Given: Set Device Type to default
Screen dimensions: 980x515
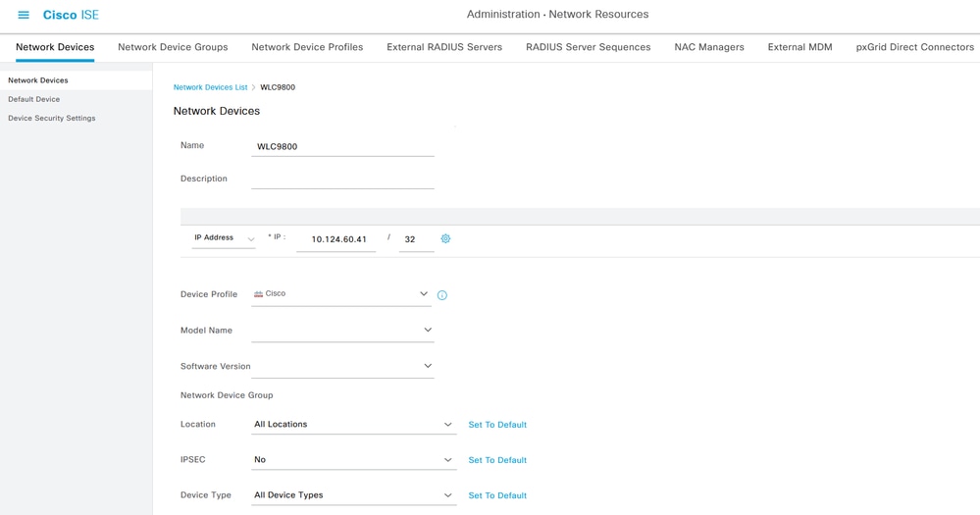Looking at the screenshot, I should [x=497, y=495].
